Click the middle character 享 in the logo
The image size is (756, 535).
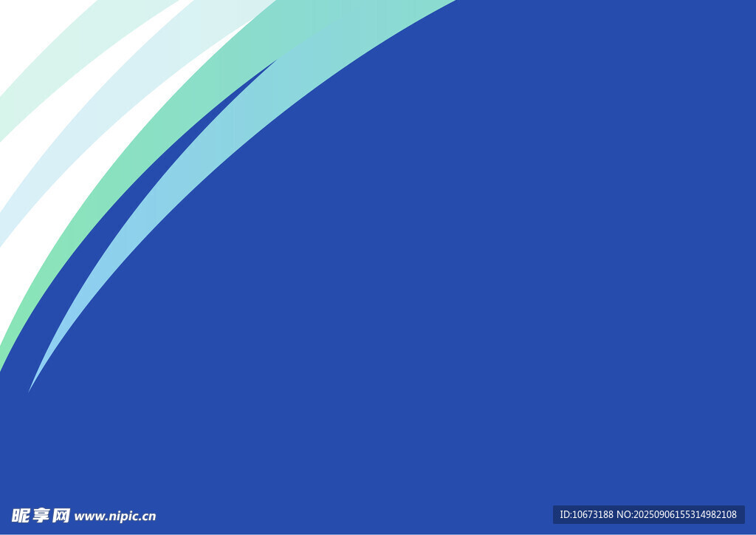tap(41, 516)
